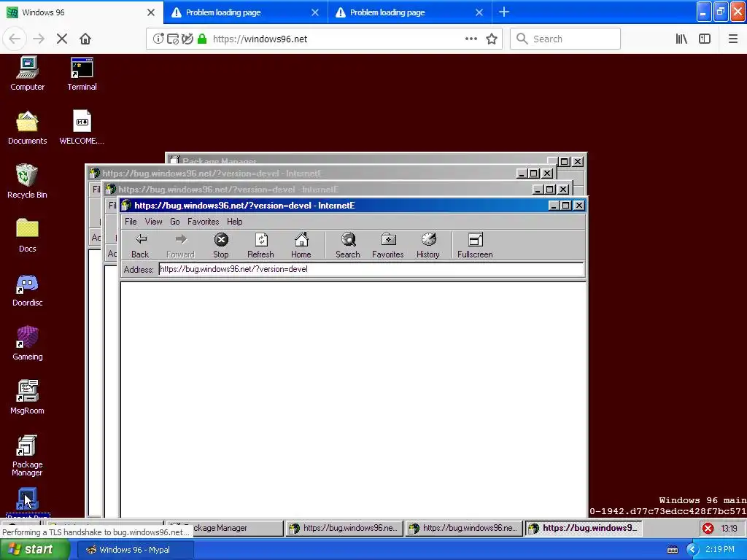Switch InternetE to Fullscreen

tap(475, 246)
